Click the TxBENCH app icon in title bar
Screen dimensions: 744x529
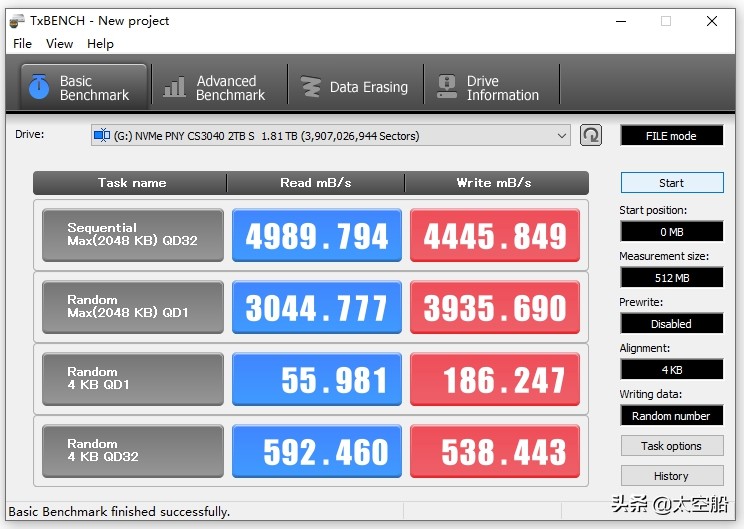tap(16, 20)
